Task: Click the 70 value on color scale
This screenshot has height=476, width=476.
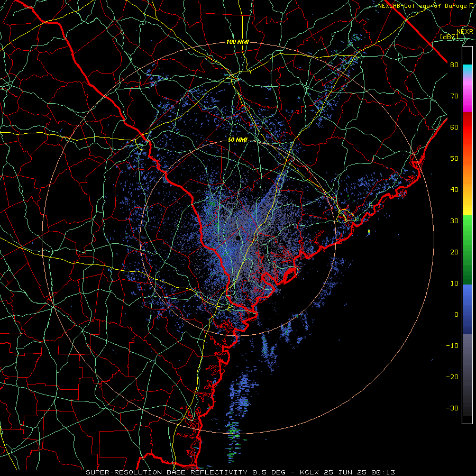Action: [454, 96]
